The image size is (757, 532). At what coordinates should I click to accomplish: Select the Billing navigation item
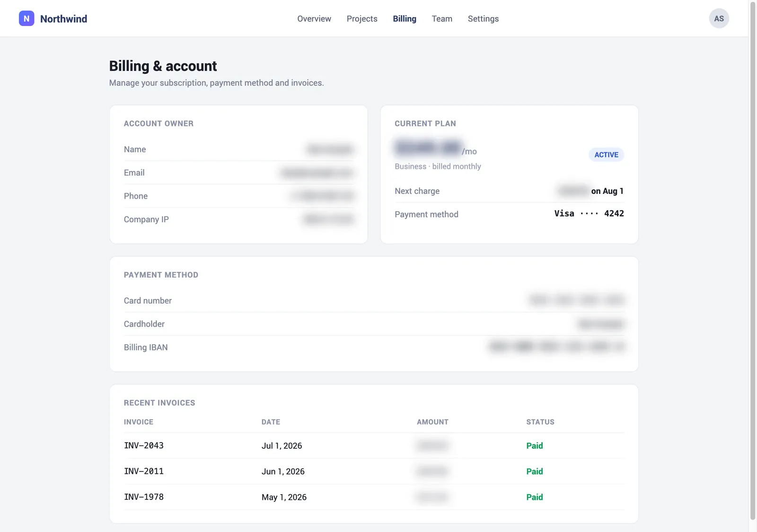coord(405,18)
